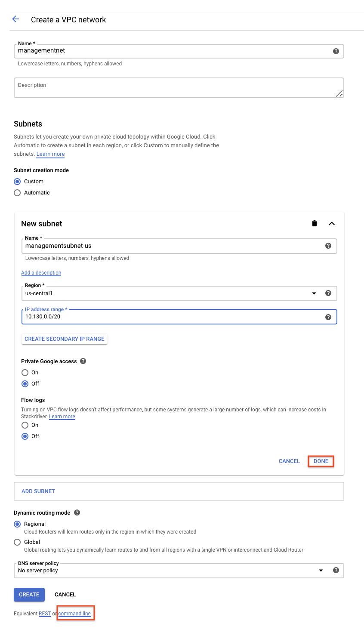
Task: Click the Description resize handle corner
Action: pyautogui.click(x=339, y=93)
